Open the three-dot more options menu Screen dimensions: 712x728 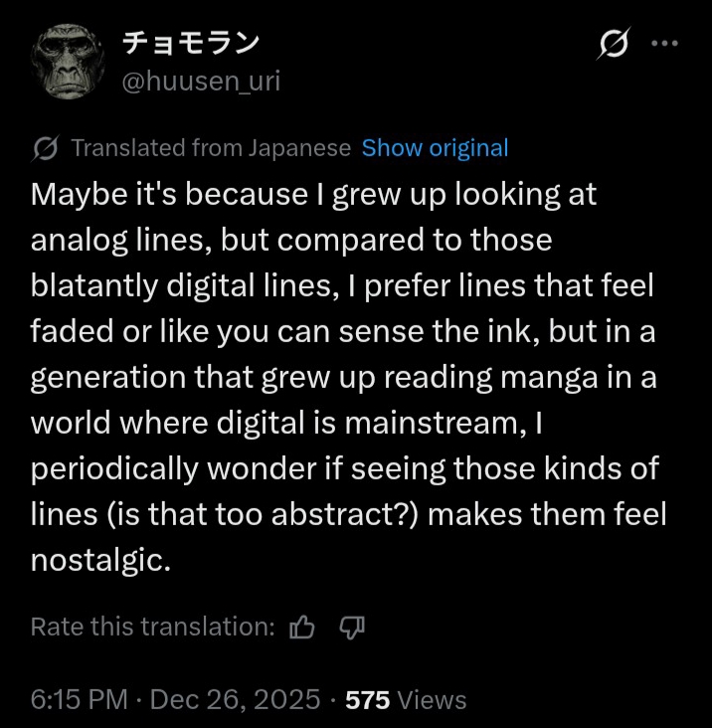(664, 43)
